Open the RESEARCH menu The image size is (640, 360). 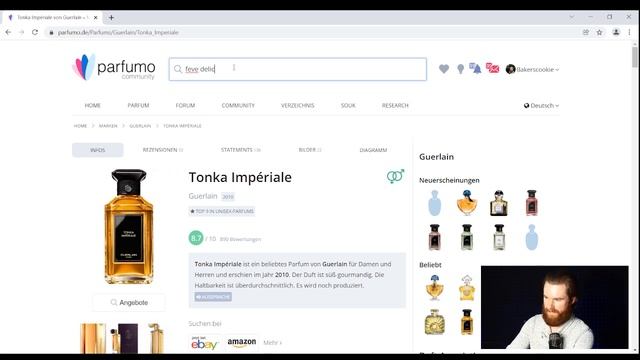(x=395, y=105)
